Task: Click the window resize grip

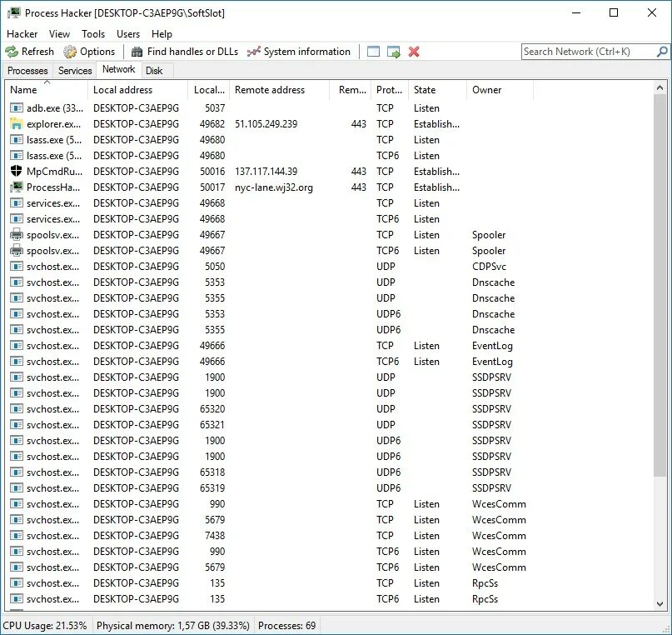Action: [x=666, y=629]
